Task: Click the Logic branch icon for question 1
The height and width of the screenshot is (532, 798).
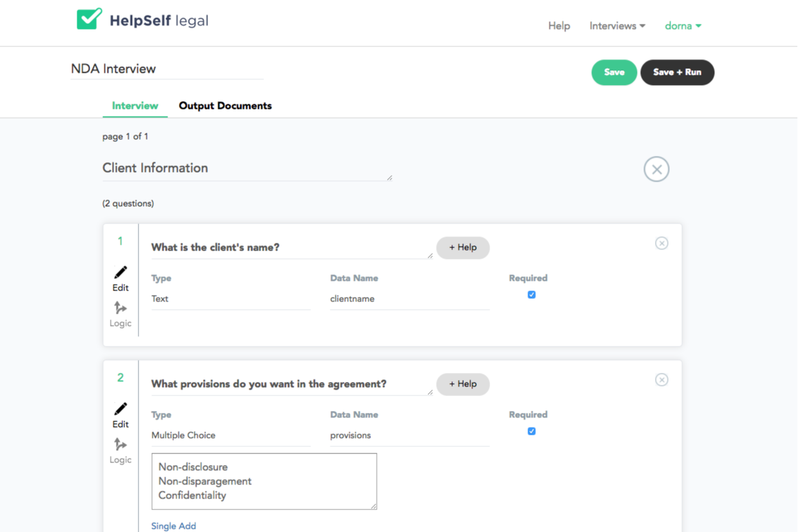Action: [120, 308]
